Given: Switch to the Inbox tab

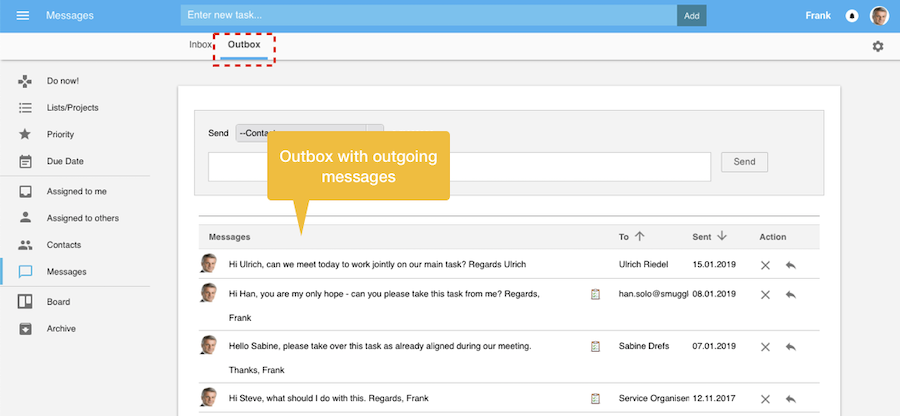Looking at the screenshot, I should pos(200,45).
